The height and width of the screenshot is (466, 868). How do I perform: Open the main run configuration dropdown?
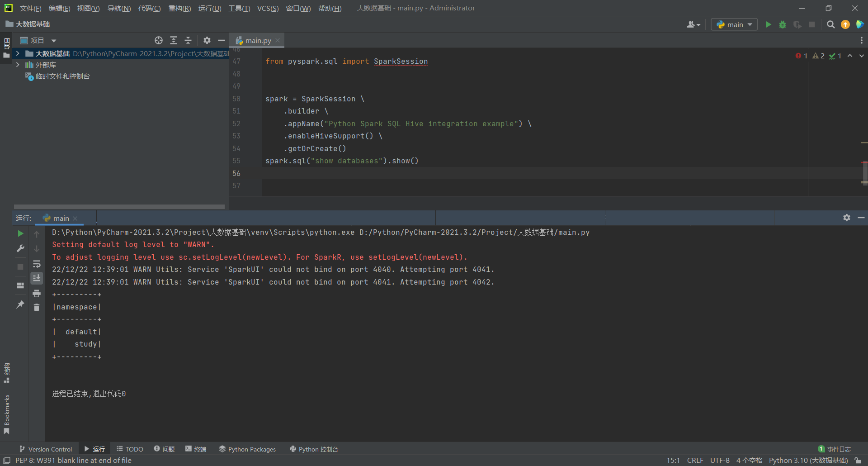(x=734, y=24)
